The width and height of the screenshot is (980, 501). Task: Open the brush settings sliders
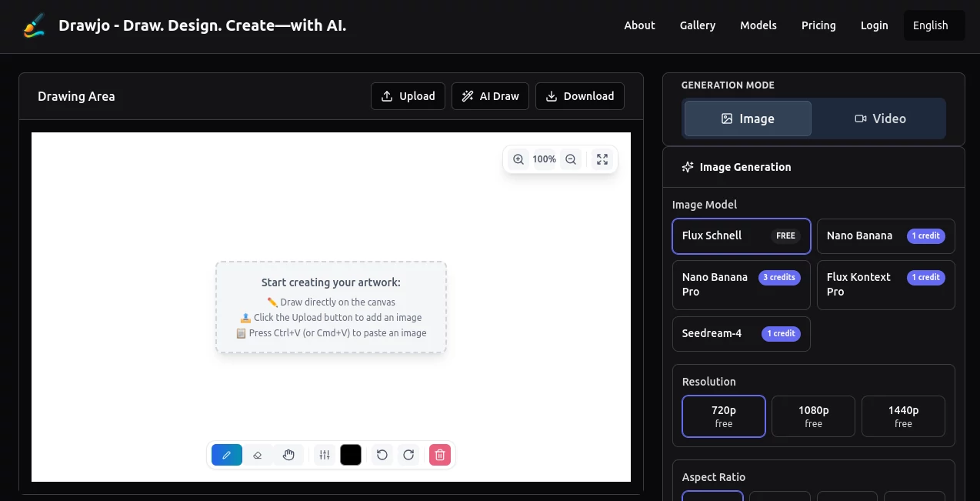point(324,455)
